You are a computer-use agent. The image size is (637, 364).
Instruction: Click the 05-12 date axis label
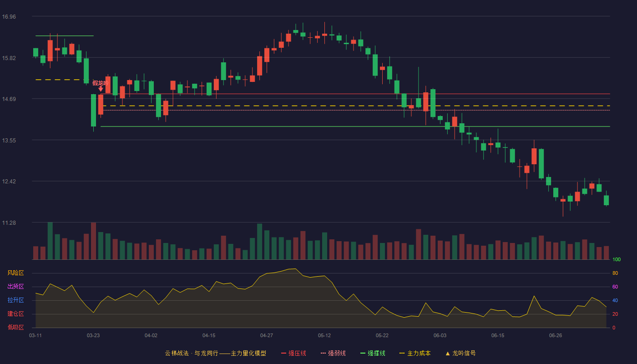coord(324,335)
